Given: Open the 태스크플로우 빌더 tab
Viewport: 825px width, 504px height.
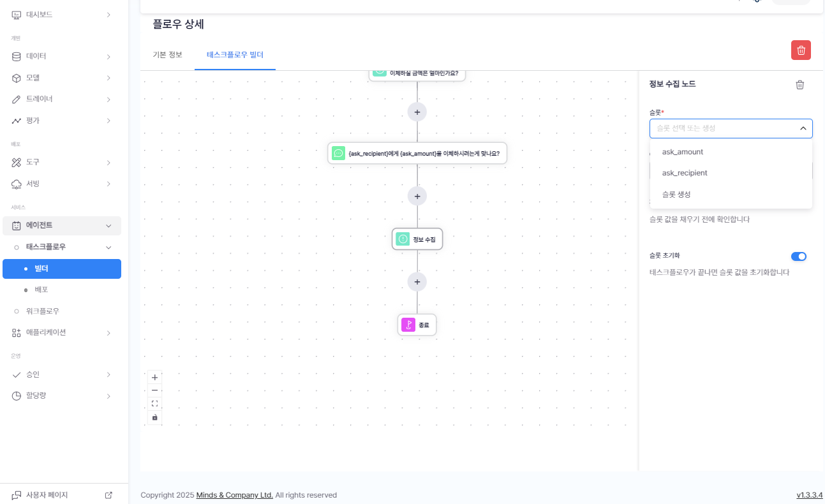Looking at the screenshot, I should click(235, 55).
